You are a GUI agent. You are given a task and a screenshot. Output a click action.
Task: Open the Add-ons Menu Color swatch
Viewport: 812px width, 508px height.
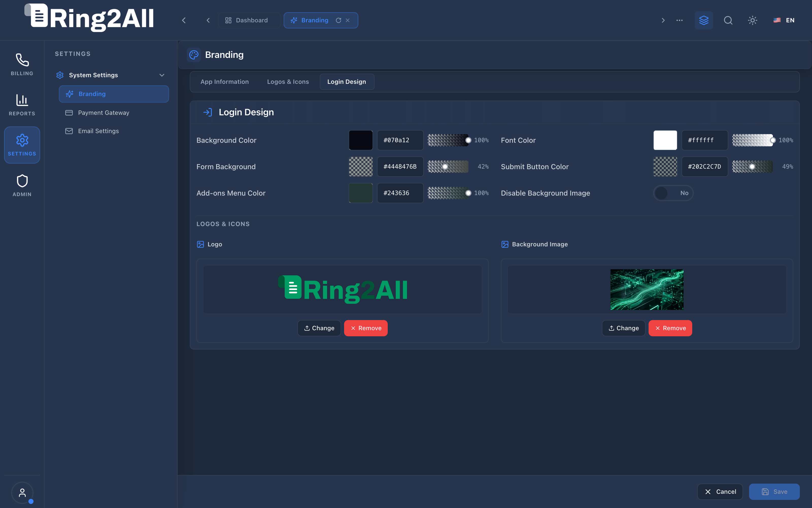click(361, 193)
